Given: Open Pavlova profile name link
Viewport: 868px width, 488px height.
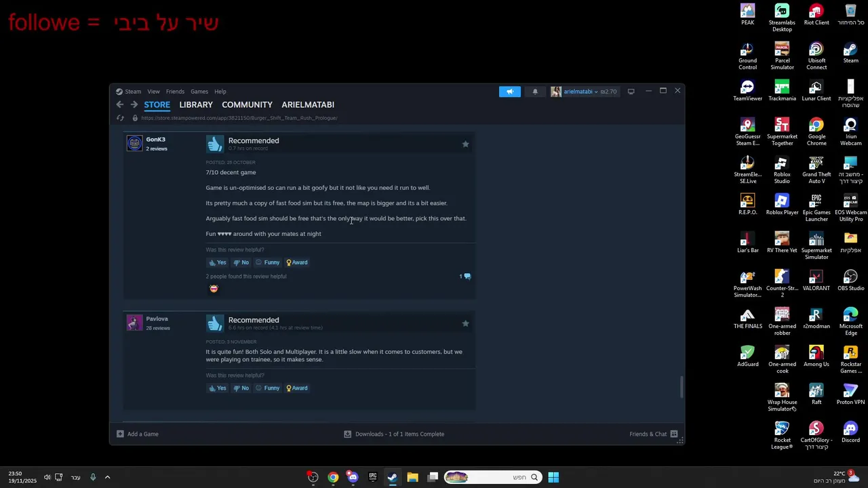Looking at the screenshot, I should point(157,319).
